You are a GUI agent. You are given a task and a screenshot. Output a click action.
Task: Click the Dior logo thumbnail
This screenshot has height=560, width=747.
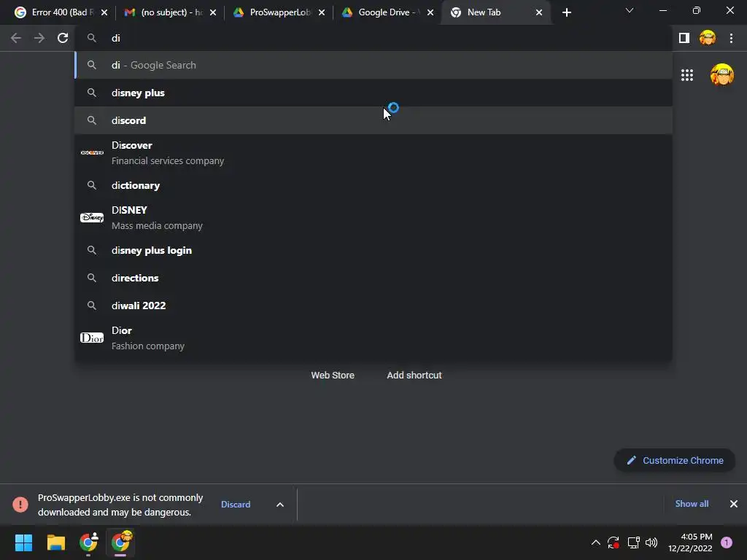pos(92,338)
